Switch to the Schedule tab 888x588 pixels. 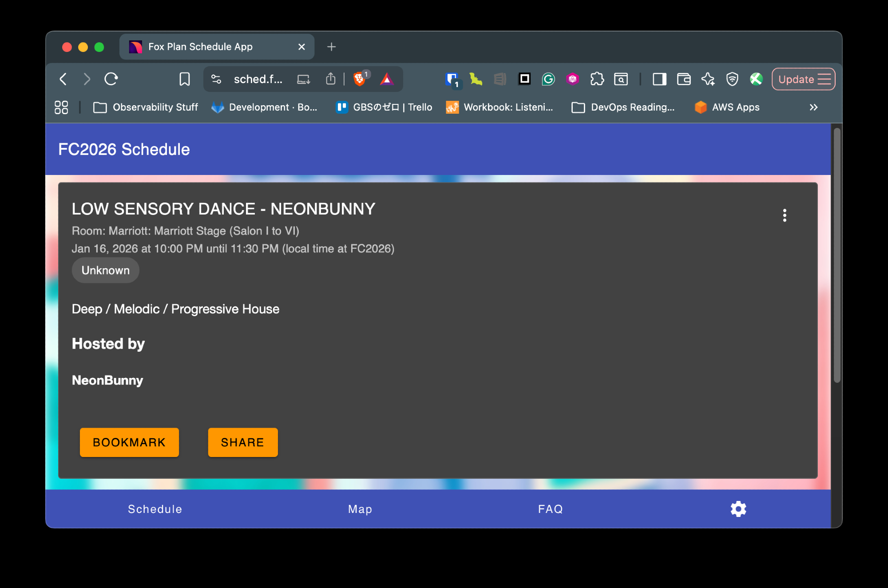tap(155, 509)
